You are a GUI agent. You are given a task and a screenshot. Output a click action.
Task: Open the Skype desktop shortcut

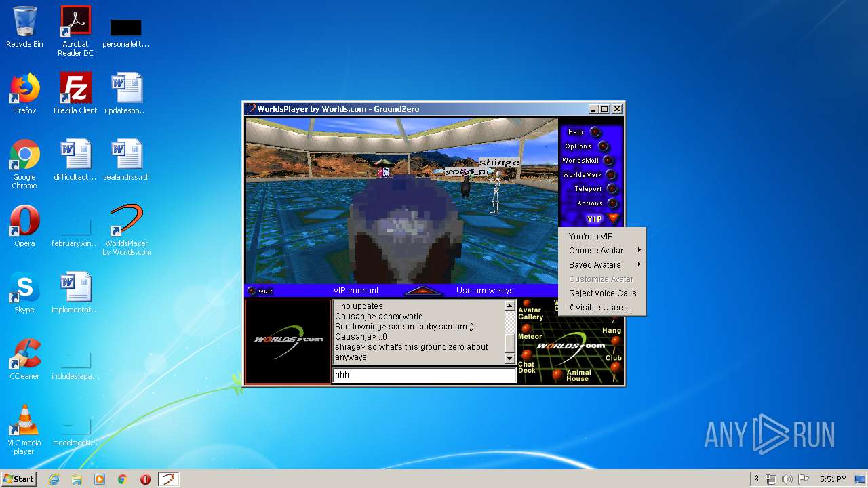click(x=24, y=293)
